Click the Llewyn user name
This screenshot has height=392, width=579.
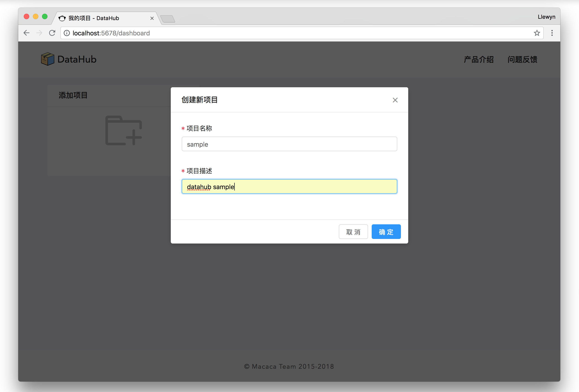click(x=546, y=16)
